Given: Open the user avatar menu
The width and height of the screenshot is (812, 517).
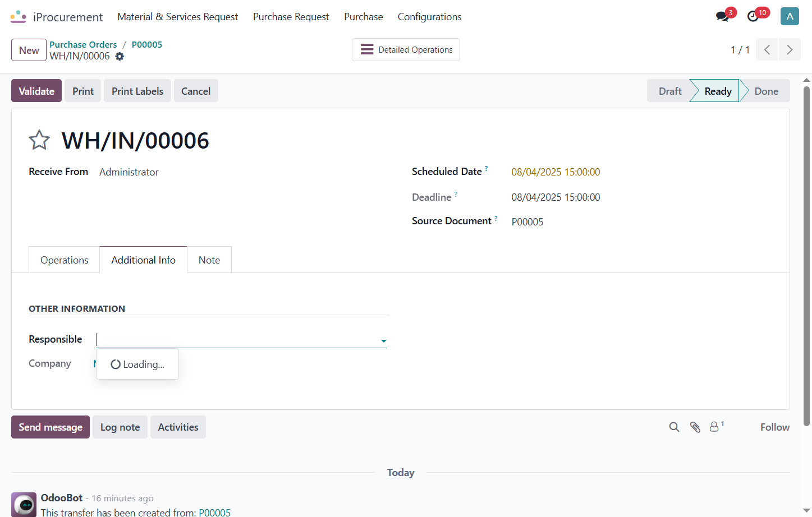Looking at the screenshot, I should tap(790, 16).
